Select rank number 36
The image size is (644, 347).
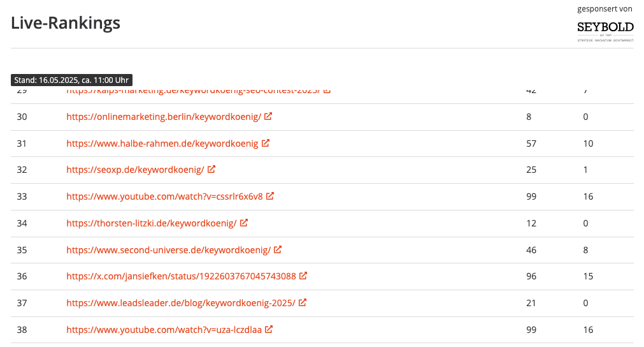(x=22, y=276)
